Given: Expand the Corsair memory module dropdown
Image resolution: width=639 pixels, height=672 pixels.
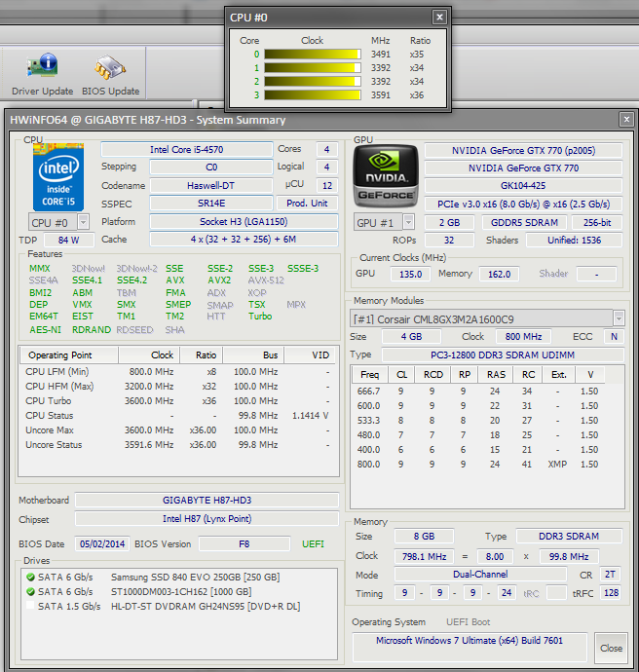Looking at the screenshot, I should click(619, 318).
